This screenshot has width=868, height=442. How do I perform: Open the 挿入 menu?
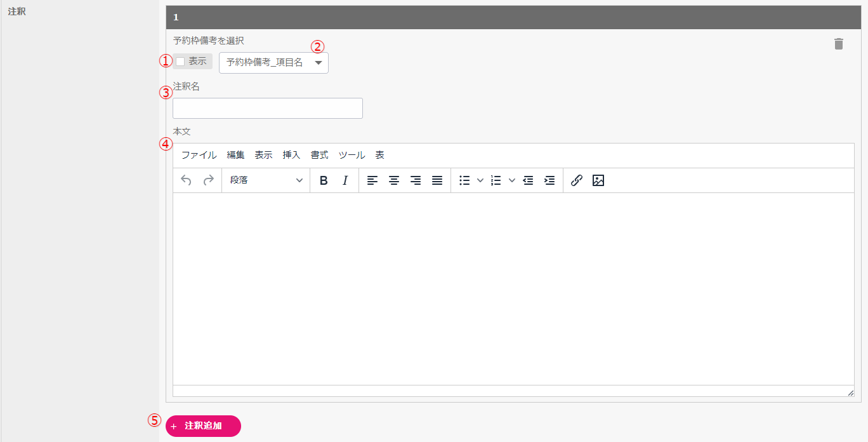tap(291, 155)
